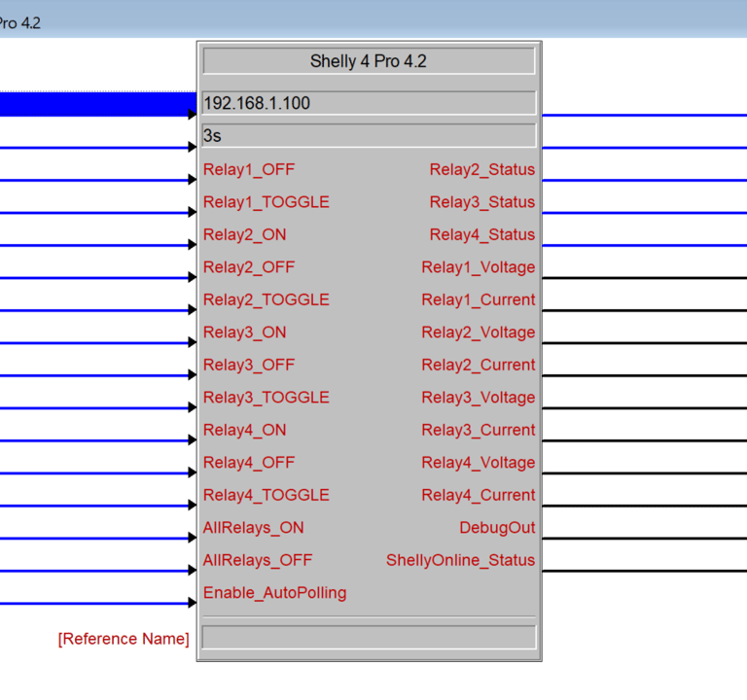The width and height of the screenshot is (747, 700).
Task: Click the Shelly 4 Pro 4.2 title field
Action: pos(369,61)
